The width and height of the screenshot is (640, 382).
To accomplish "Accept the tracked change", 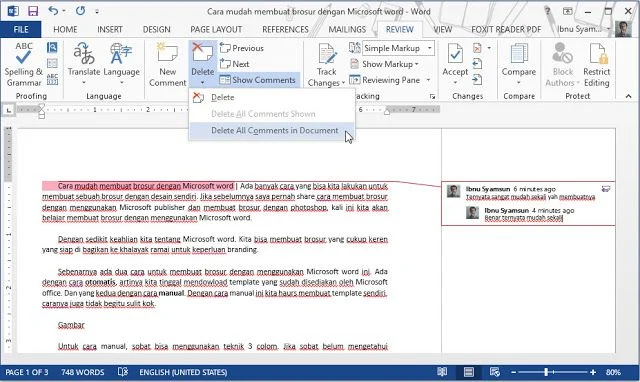I will pyautogui.click(x=455, y=59).
